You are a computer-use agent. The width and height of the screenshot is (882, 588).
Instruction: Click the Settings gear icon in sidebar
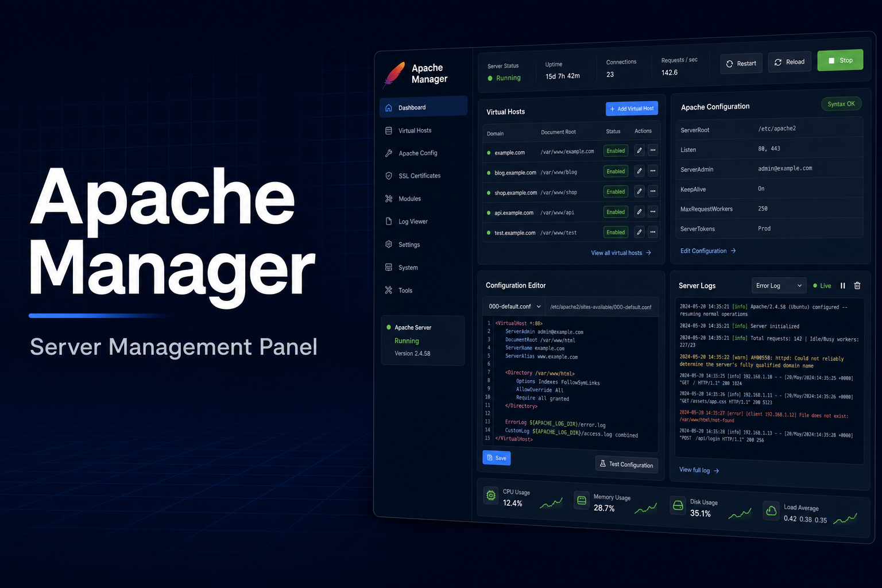coord(389,244)
